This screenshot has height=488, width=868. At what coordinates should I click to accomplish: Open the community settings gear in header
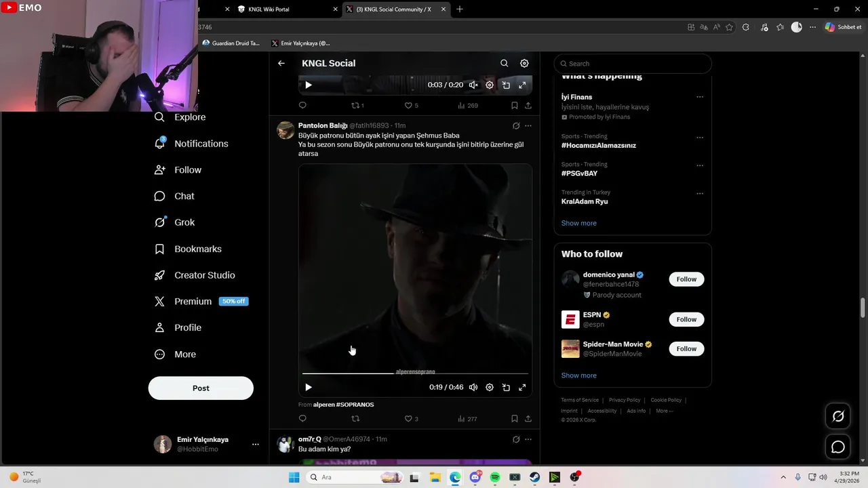(x=524, y=63)
